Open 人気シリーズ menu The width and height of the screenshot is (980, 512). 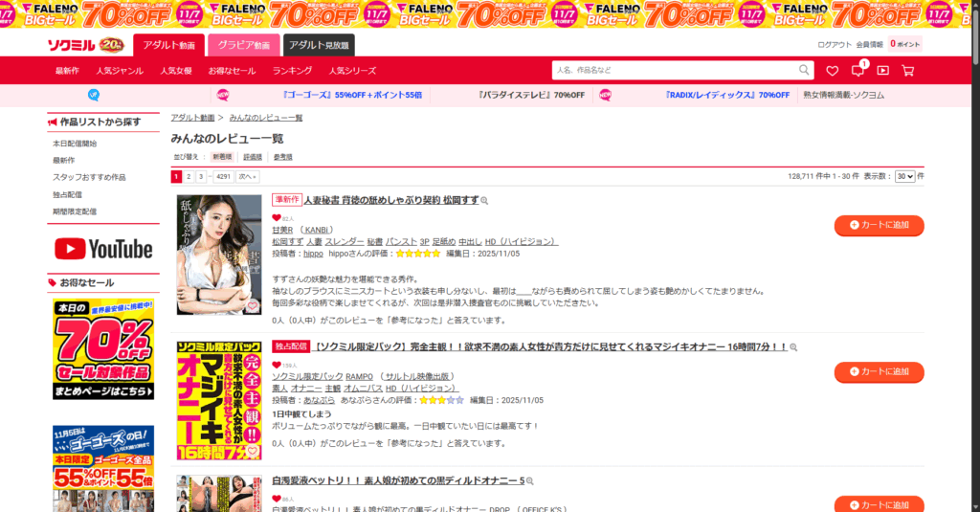tap(352, 71)
